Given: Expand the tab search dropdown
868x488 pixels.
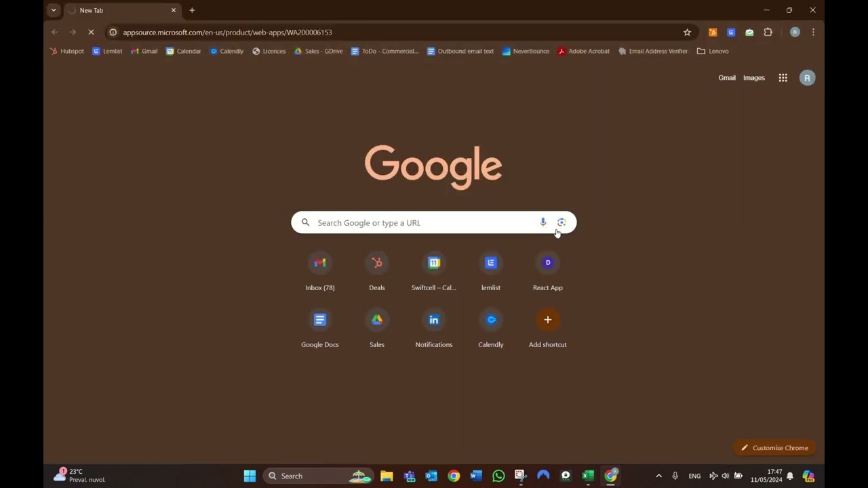Looking at the screenshot, I should 54,10.
